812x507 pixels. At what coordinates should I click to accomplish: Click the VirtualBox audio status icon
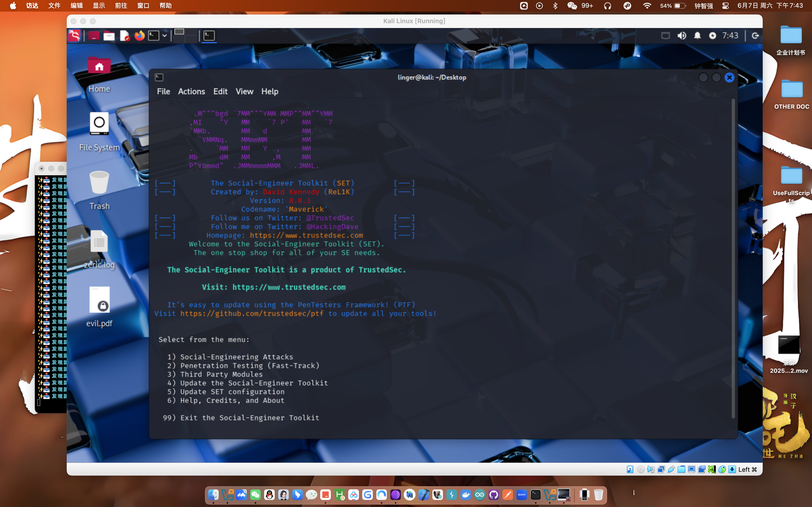(x=651, y=469)
